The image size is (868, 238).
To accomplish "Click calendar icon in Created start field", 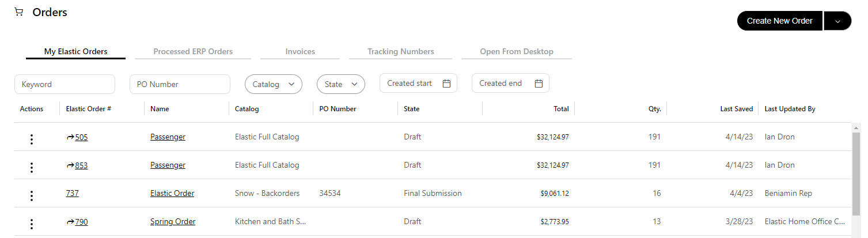I will (x=446, y=84).
